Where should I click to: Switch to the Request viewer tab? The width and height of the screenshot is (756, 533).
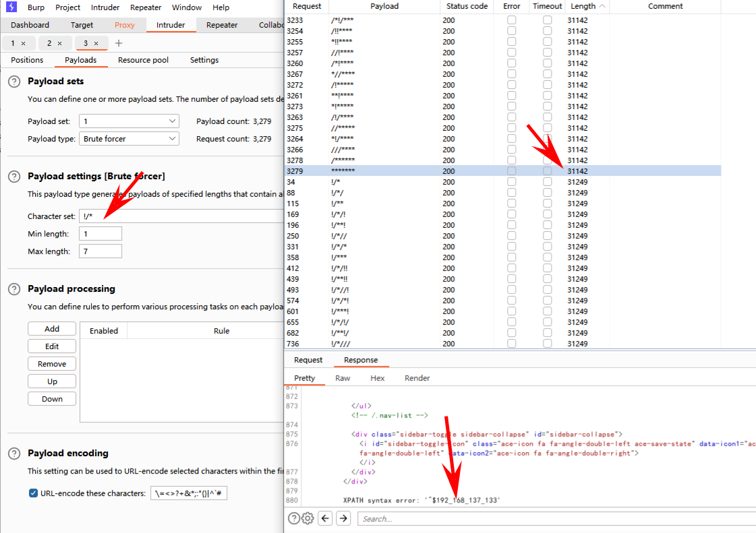click(x=308, y=360)
